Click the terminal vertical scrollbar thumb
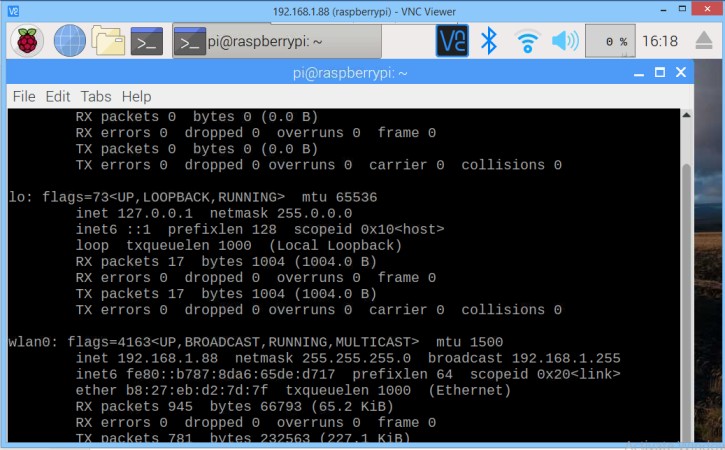Image resolution: width=725 pixels, height=450 pixels. coord(687,301)
